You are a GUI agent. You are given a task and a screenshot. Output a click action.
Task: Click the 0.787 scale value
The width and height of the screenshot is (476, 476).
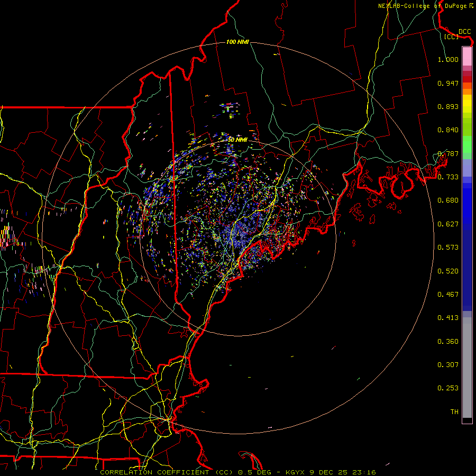(448, 153)
